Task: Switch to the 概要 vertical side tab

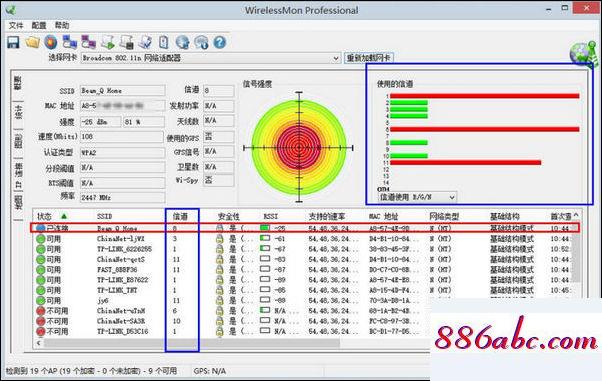Action: click(x=18, y=83)
